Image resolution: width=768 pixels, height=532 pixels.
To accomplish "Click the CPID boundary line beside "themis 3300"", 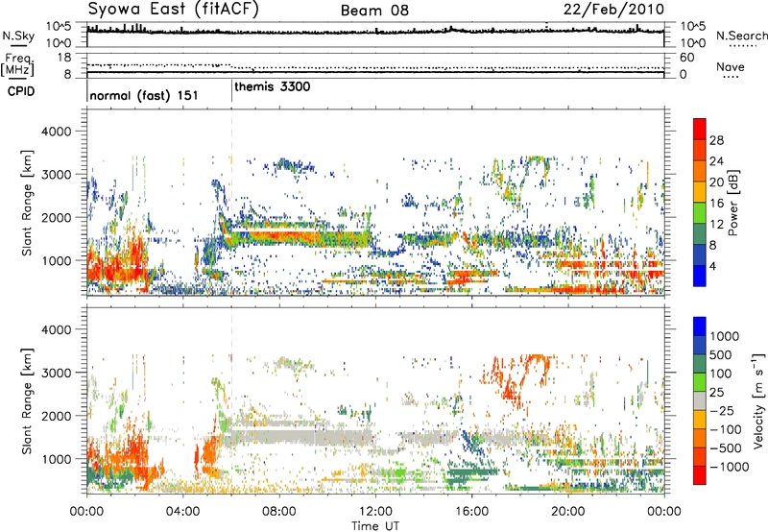I will 231,89.
